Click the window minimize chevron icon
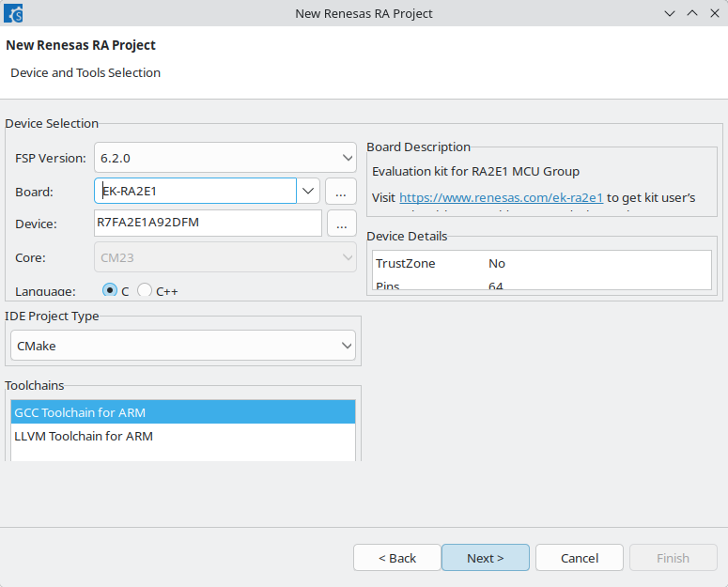The width and height of the screenshot is (728, 587). (670, 13)
